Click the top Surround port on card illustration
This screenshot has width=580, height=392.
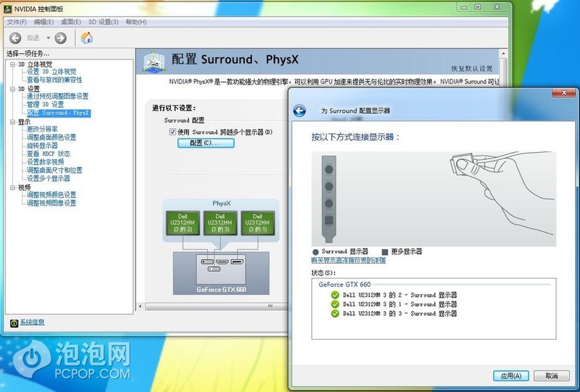click(x=328, y=170)
